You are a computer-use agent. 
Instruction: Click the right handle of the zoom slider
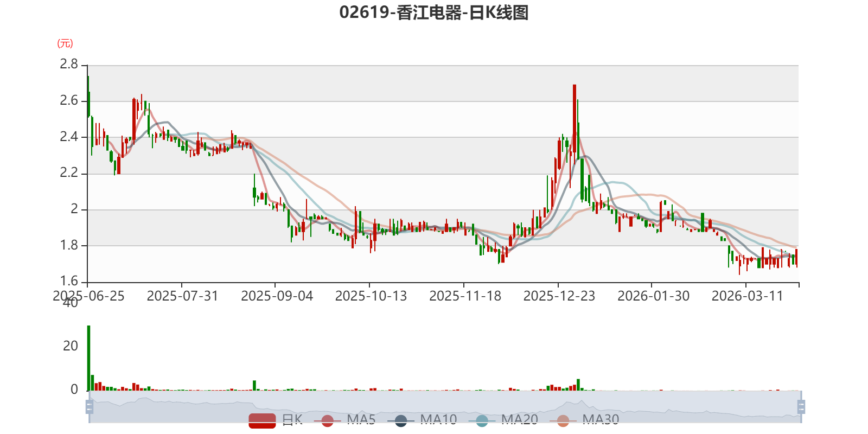tap(801, 406)
